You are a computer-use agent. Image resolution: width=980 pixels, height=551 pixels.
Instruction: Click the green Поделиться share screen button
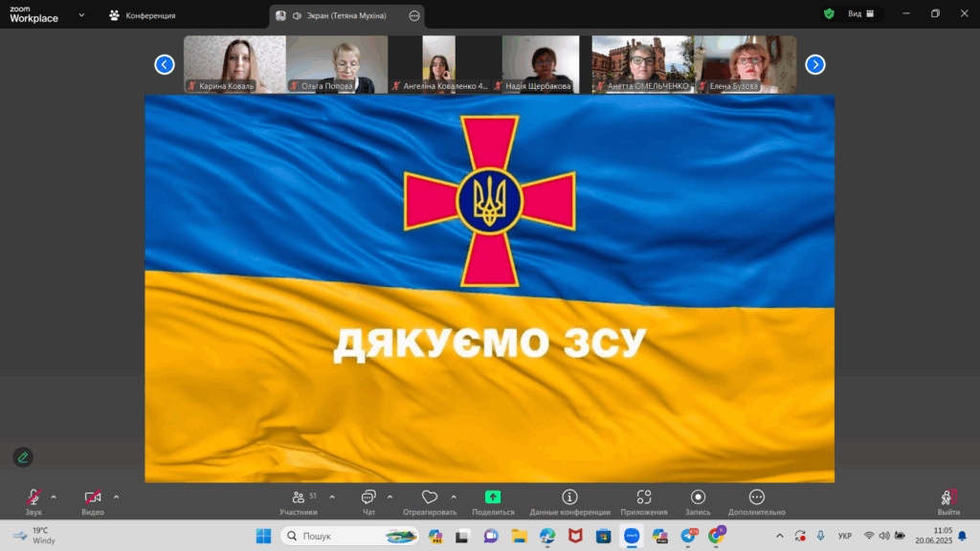(493, 501)
